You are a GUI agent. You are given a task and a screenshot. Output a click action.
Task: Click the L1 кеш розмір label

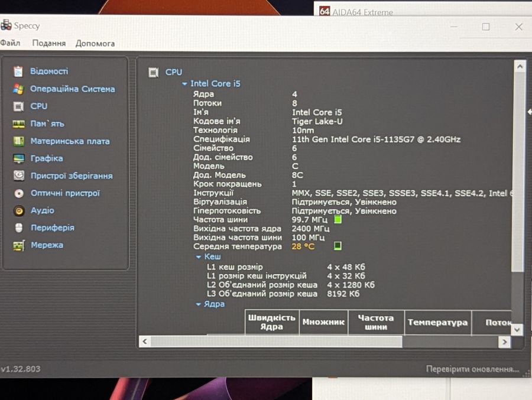(x=235, y=267)
